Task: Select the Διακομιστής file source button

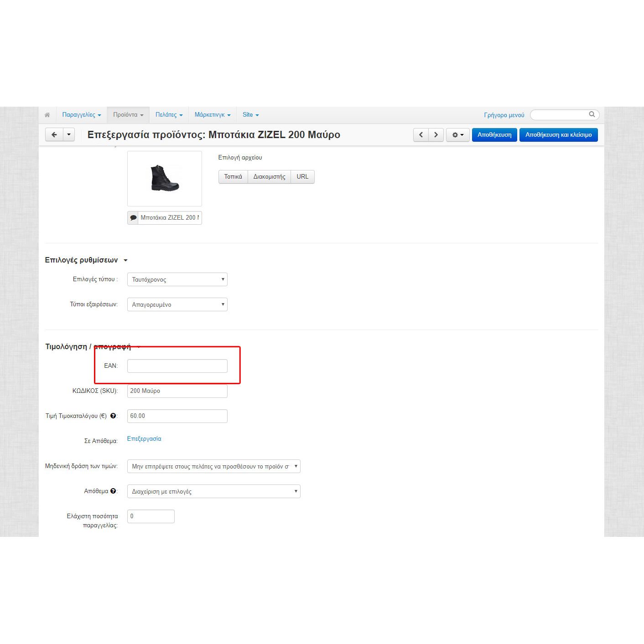Action: tap(269, 177)
